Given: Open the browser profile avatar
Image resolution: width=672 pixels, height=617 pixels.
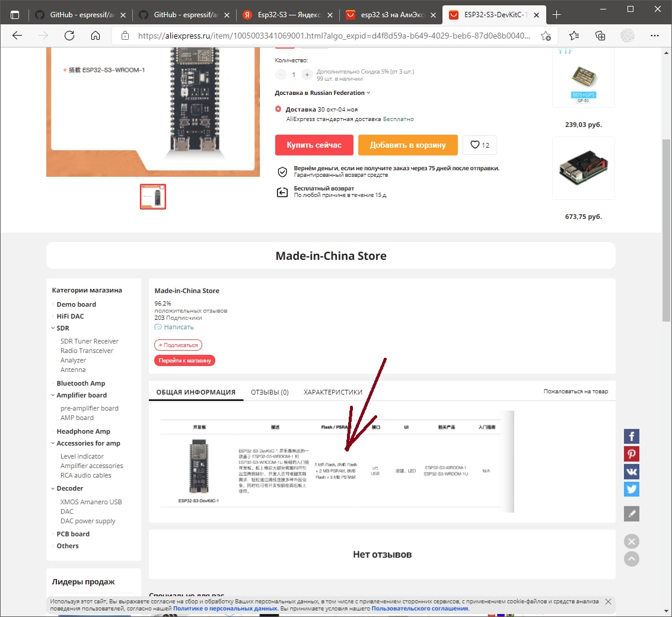Looking at the screenshot, I should coord(628,36).
